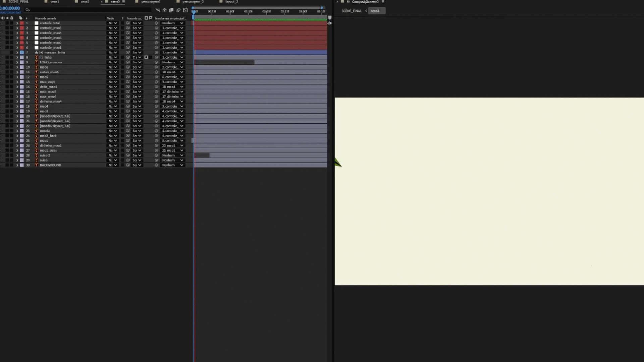The height and width of the screenshot is (362, 644).
Task: Click SCENE_FINAL breadcrumb in composition viewer
Action: coord(351,11)
